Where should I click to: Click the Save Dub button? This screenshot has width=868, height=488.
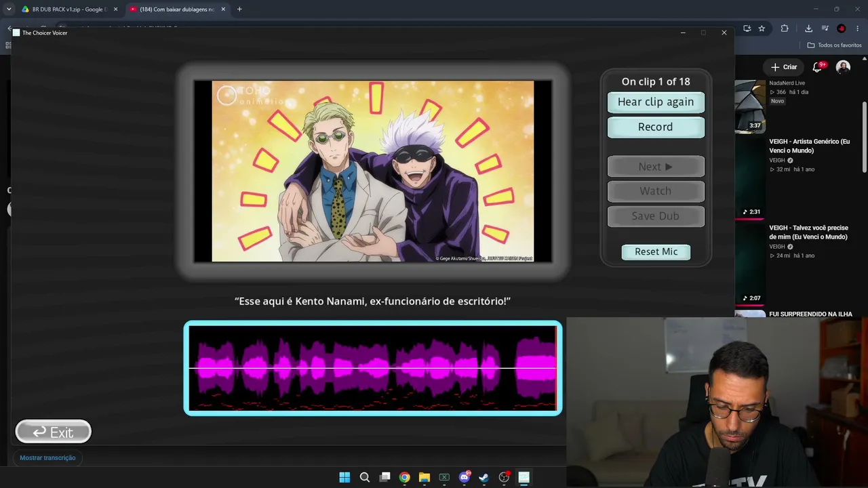pyautogui.click(x=656, y=216)
